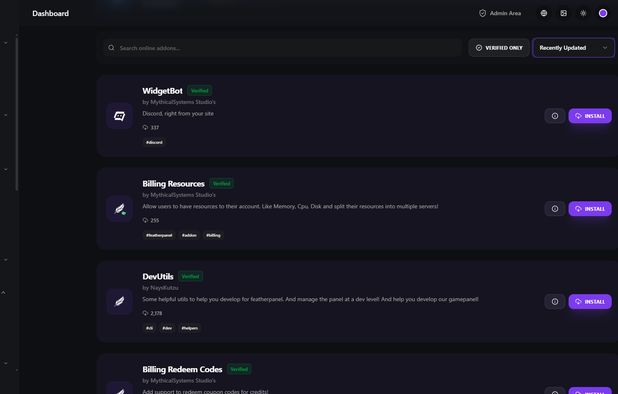This screenshot has width=618, height=394.
Task: Install the DevUtils addon
Action: [590, 301]
